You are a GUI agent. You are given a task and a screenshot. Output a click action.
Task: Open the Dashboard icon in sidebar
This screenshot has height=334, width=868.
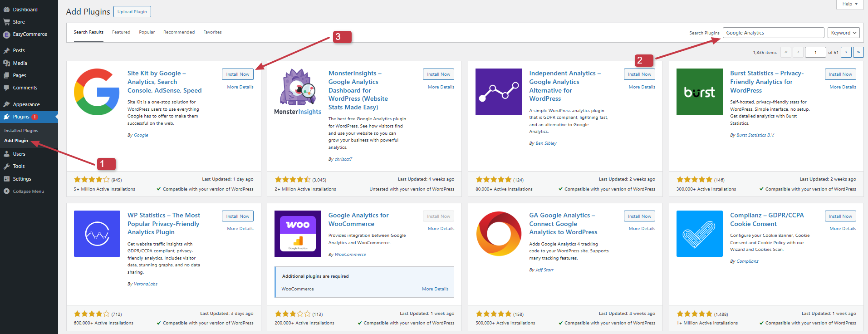[6, 10]
